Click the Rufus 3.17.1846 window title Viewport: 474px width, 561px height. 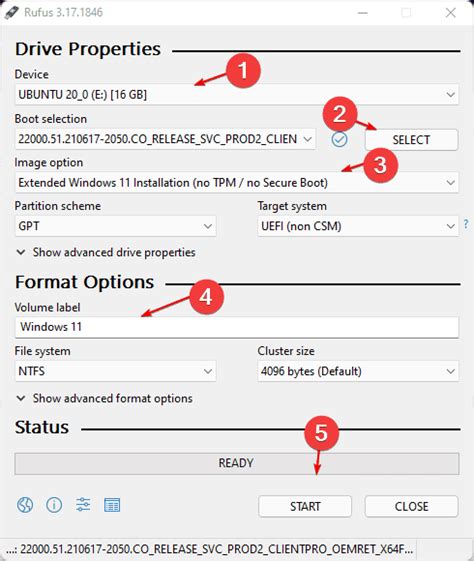pyautogui.click(x=63, y=13)
